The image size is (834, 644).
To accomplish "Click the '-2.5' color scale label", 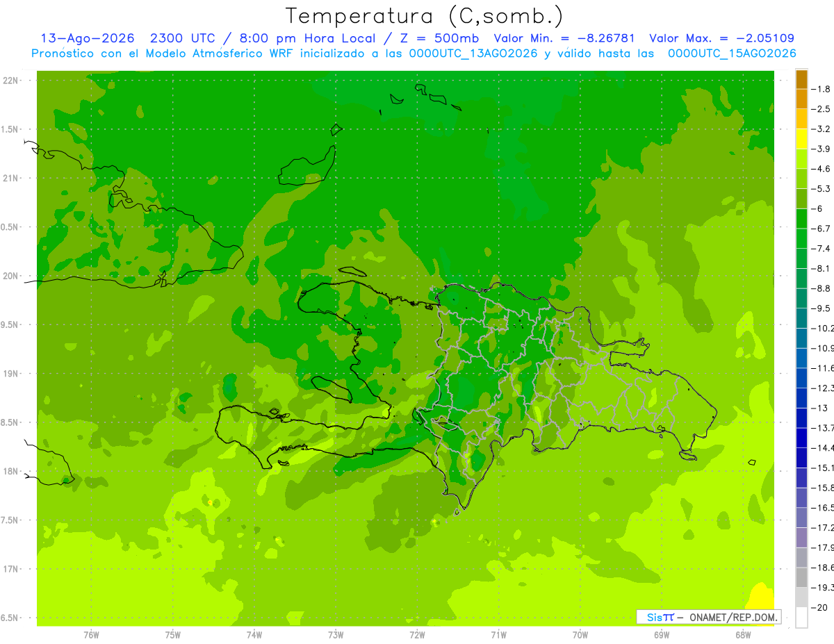I will [x=821, y=109].
